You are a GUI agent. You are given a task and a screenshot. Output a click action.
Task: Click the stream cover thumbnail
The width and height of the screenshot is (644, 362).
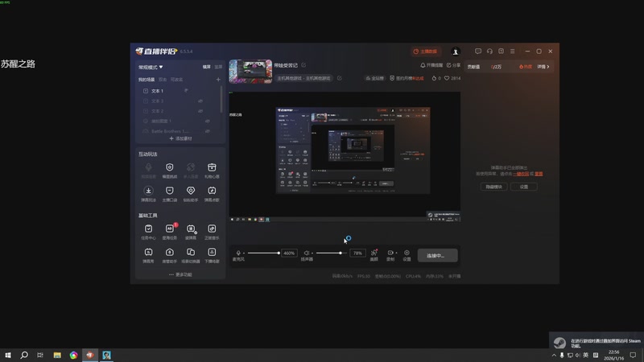(x=250, y=72)
